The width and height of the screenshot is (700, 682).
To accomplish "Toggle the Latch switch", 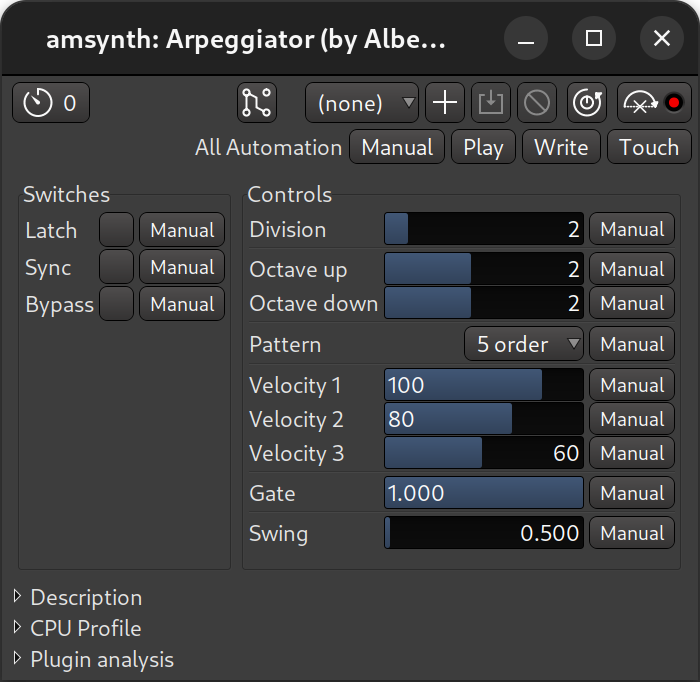I will [117, 230].
